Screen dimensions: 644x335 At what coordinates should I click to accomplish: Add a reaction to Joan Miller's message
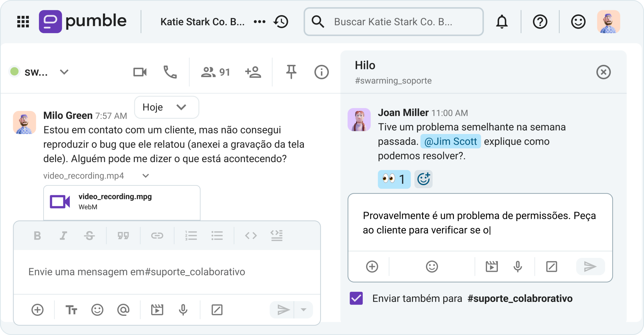pos(423,179)
